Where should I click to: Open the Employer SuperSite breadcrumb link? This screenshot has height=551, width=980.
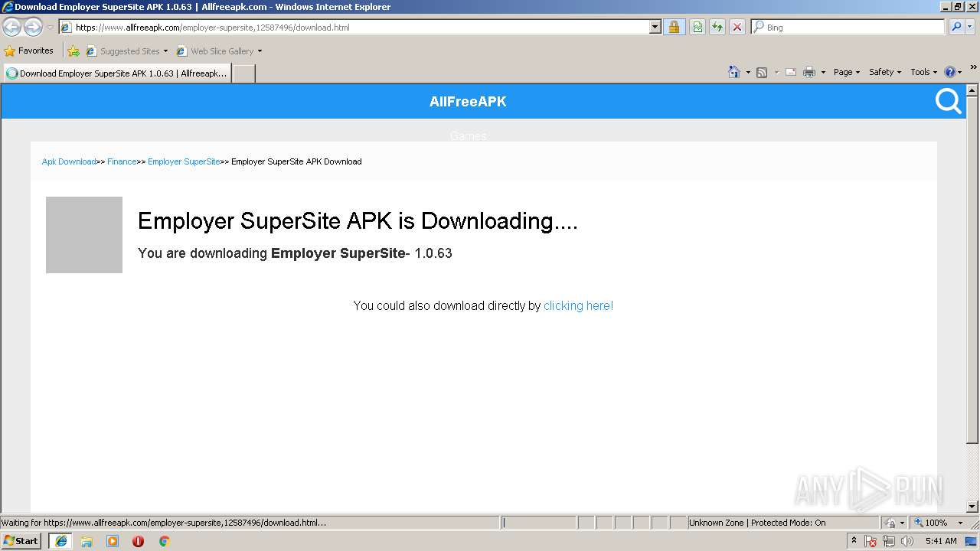(184, 161)
